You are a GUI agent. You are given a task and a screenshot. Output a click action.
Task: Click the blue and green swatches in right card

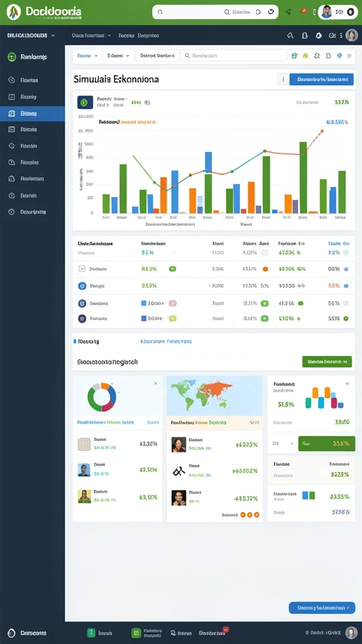coord(308,496)
